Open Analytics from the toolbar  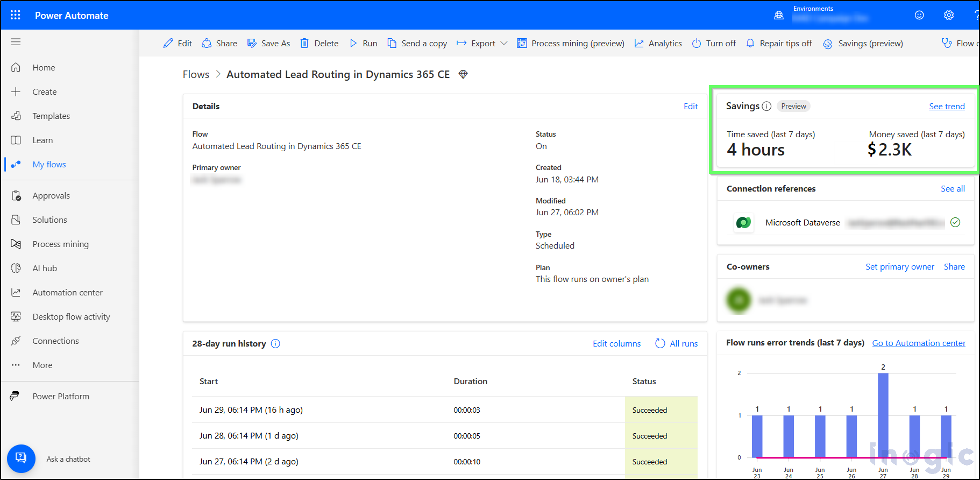click(x=658, y=43)
